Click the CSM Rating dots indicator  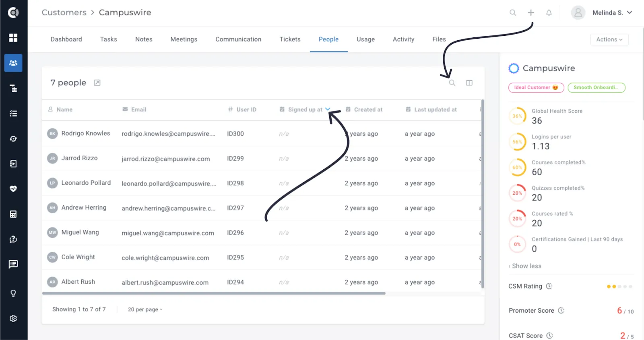(x=619, y=286)
